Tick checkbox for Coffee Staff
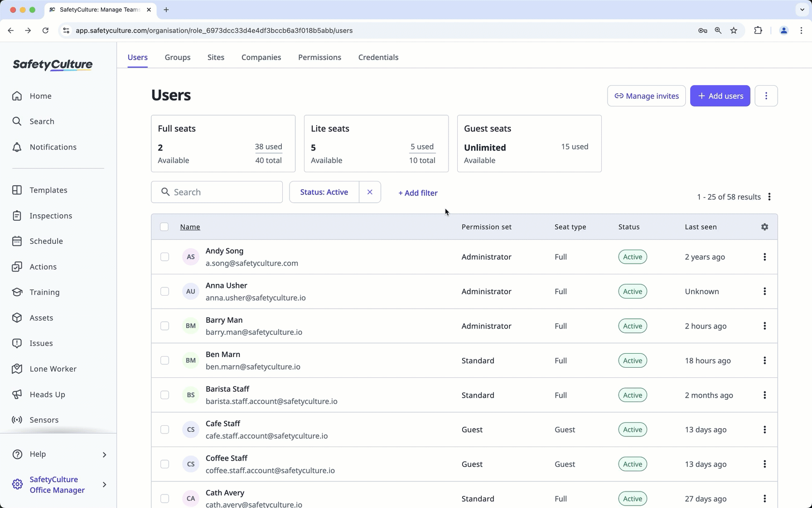Screen dimensions: 812x508 click(x=165, y=464)
